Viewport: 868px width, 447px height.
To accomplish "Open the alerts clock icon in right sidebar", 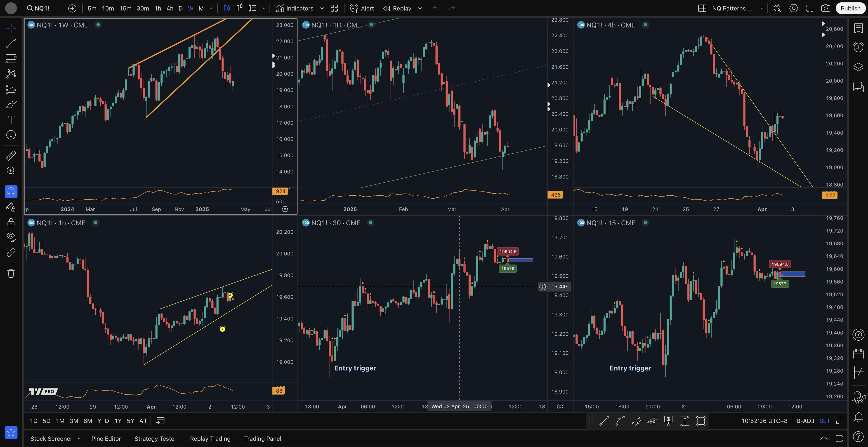I will pyautogui.click(x=858, y=47).
